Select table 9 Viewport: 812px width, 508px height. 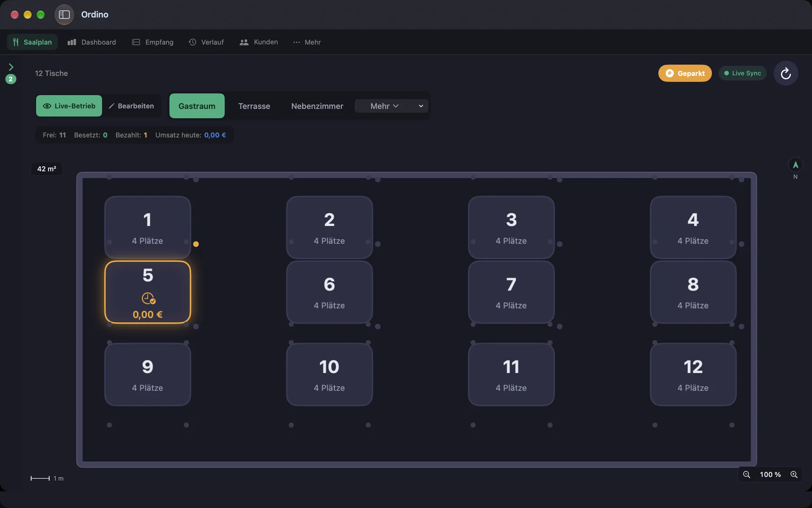(148, 374)
